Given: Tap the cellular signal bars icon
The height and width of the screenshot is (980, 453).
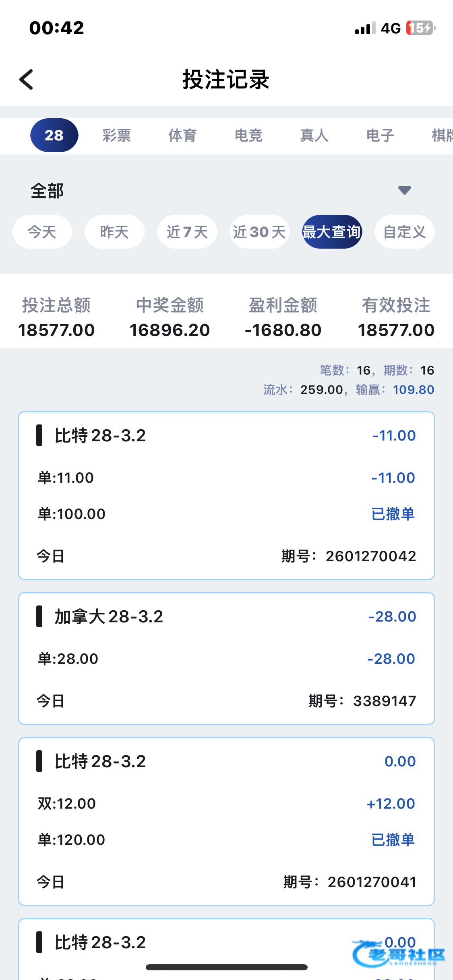Looking at the screenshot, I should coord(365,28).
